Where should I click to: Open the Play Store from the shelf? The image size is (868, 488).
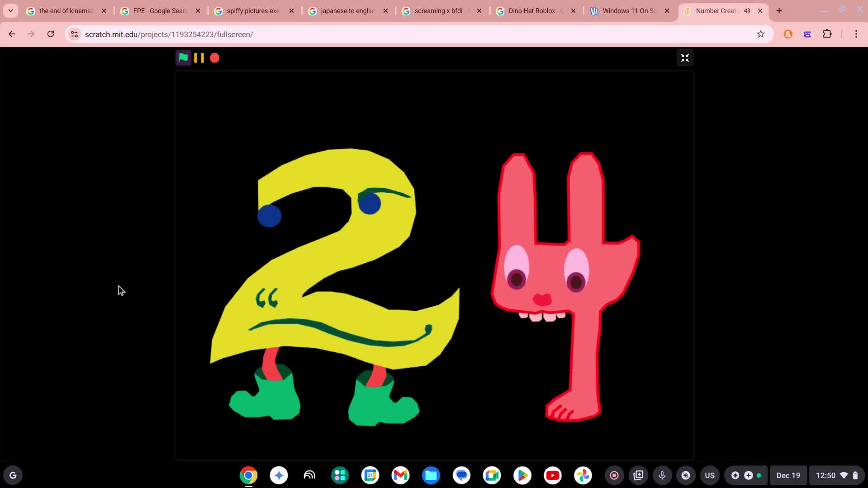click(x=523, y=475)
